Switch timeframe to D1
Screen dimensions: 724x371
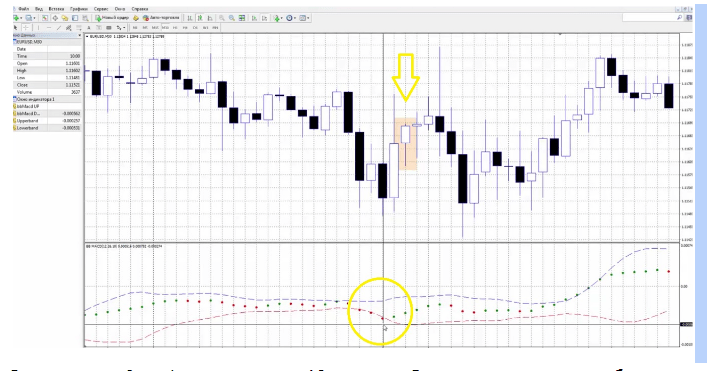click(x=195, y=28)
